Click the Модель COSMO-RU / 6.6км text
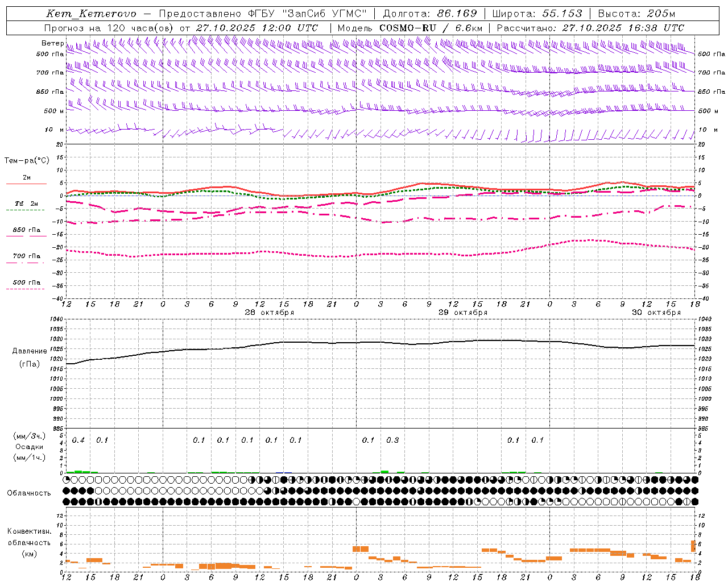 (410, 28)
